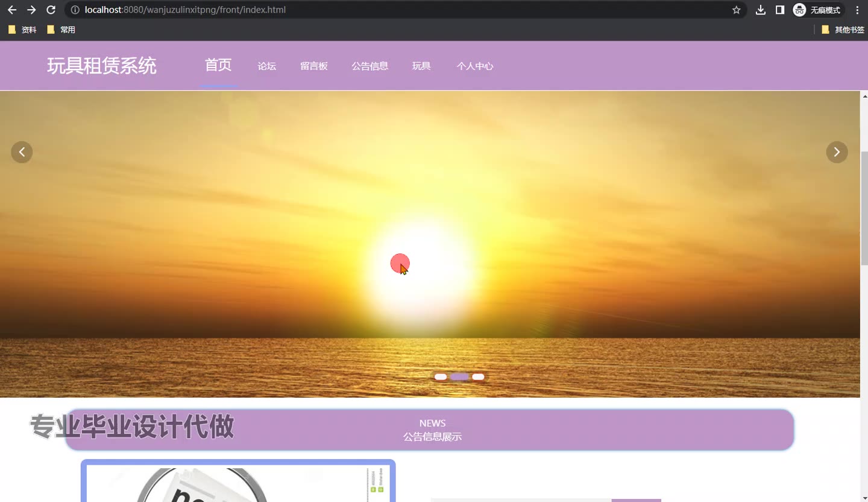Screen dimensions: 868x502
Task: Open the Chrome three-dot menu
Action: click(x=857, y=10)
